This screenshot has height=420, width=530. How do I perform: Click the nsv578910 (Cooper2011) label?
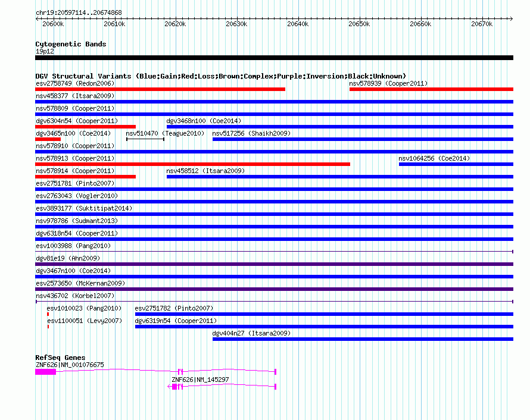tap(75, 146)
